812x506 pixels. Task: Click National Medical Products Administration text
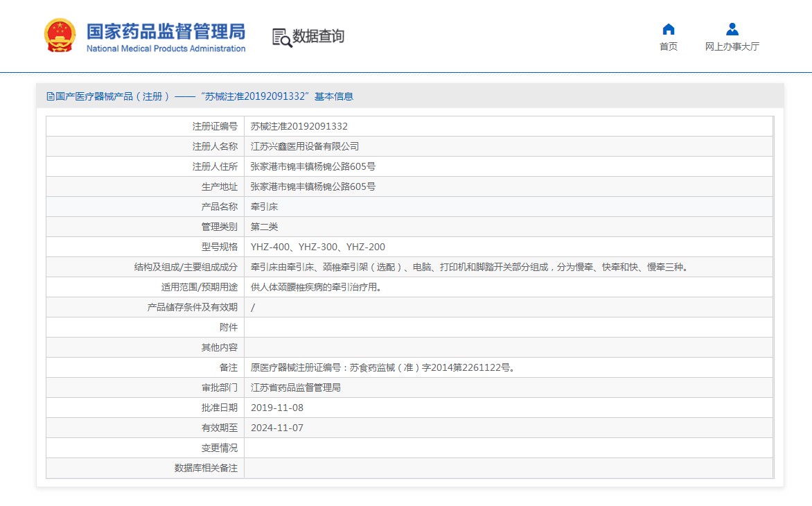[x=166, y=49]
